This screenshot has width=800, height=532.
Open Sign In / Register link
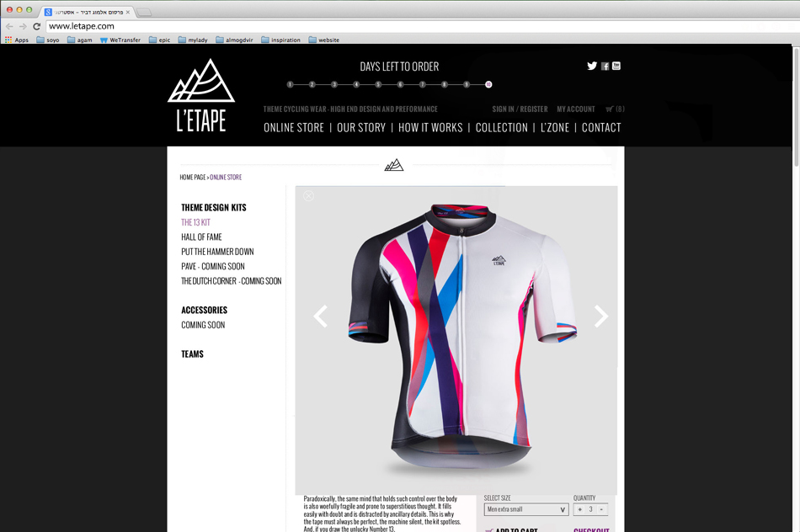coord(520,109)
